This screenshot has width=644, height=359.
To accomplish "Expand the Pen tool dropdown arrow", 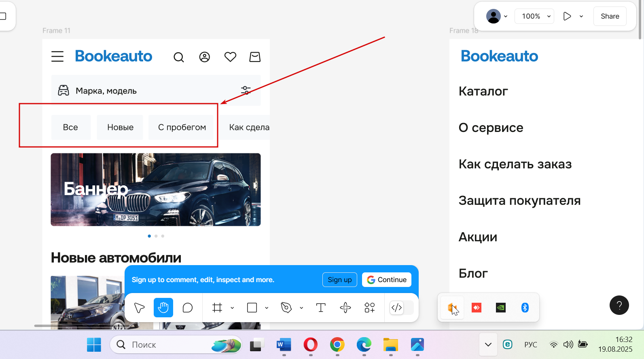I will (301, 308).
